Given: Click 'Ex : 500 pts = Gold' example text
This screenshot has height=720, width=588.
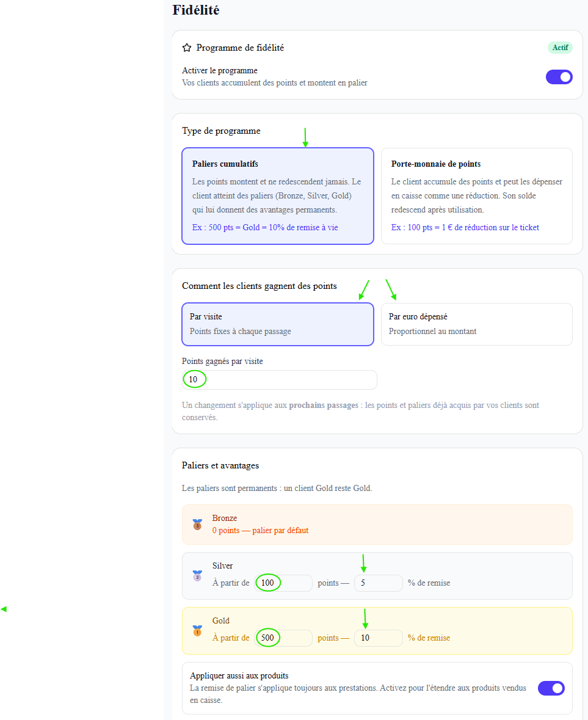Looking at the screenshot, I should click(x=265, y=228).
